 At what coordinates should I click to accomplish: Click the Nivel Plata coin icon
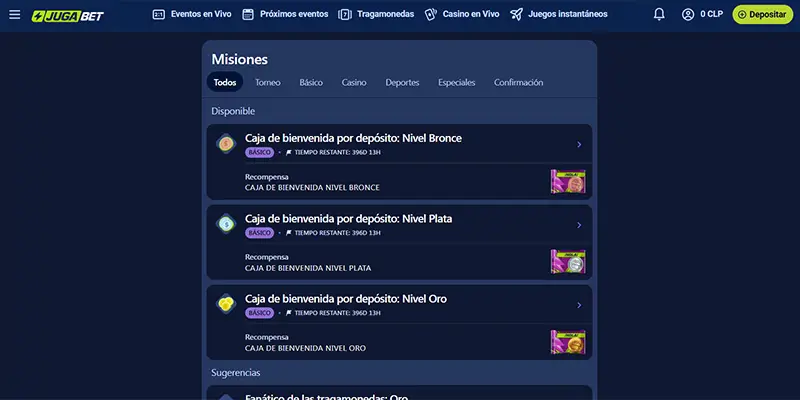pos(226,223)
